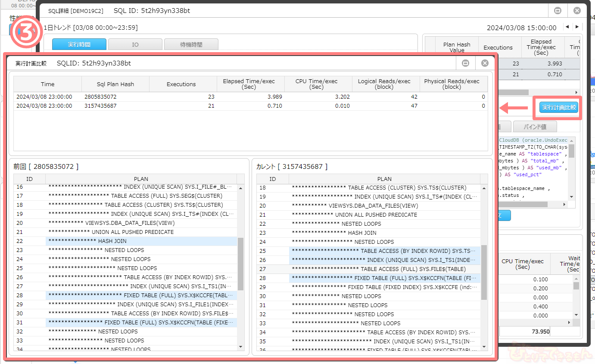
Task: Select the バインド値 tab
Action: click(x=535, y=127)
